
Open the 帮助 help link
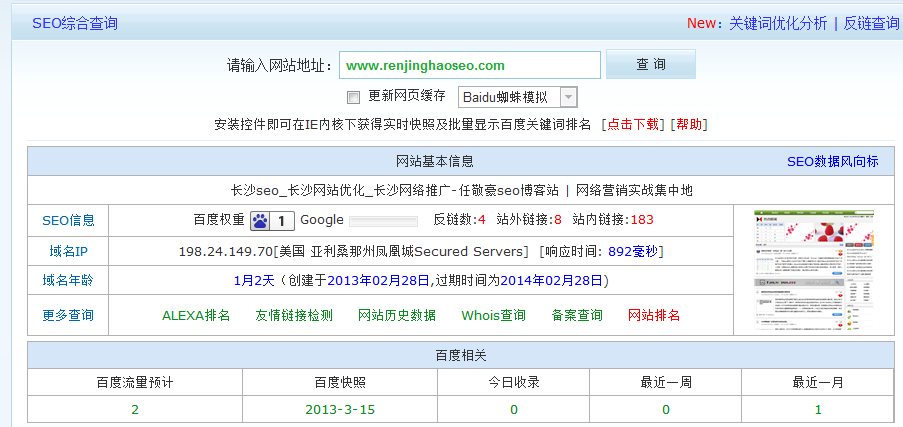point(689,124)
